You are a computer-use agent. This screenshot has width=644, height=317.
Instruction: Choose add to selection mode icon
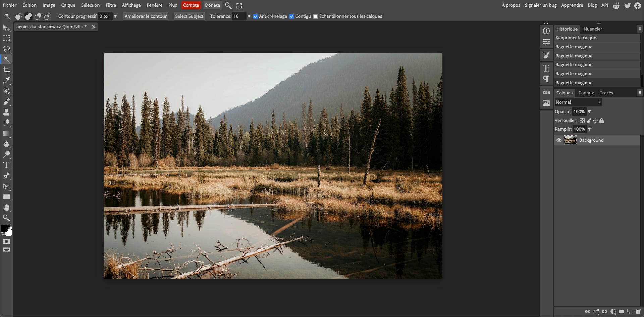29,16
